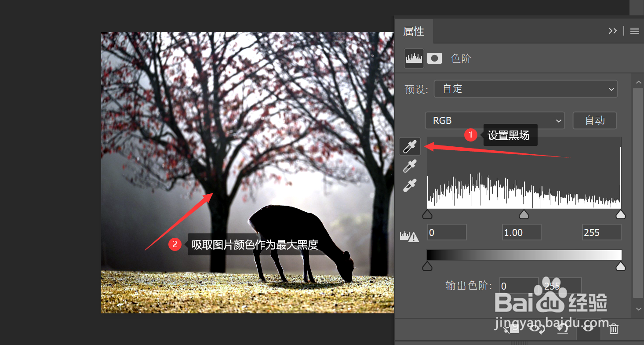Image resolution: width=644 pixels, height=345 pixels.
Task: Collapse the properties panel with double-arrow icon
Action: point(613,31)
